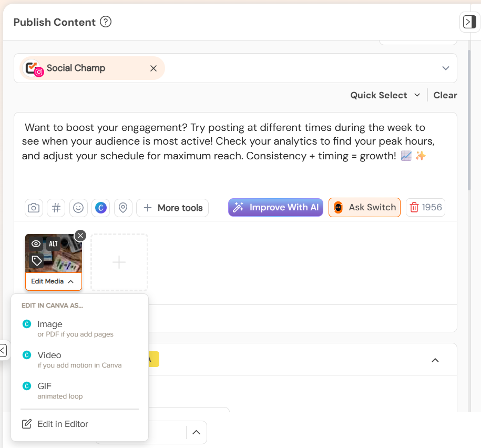Click the Improve With AI button
Viewport: 481px width, 448px height.
click(x=276, y=207)
